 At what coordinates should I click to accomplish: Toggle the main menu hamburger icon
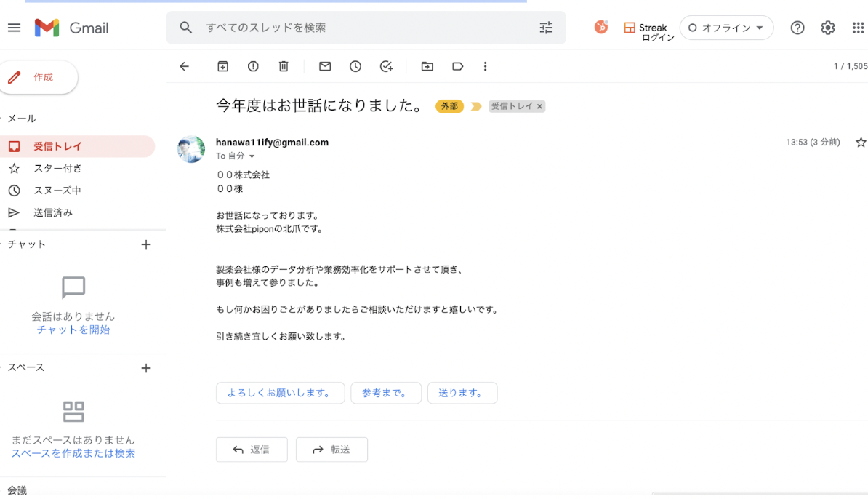[x=15, y=28]
